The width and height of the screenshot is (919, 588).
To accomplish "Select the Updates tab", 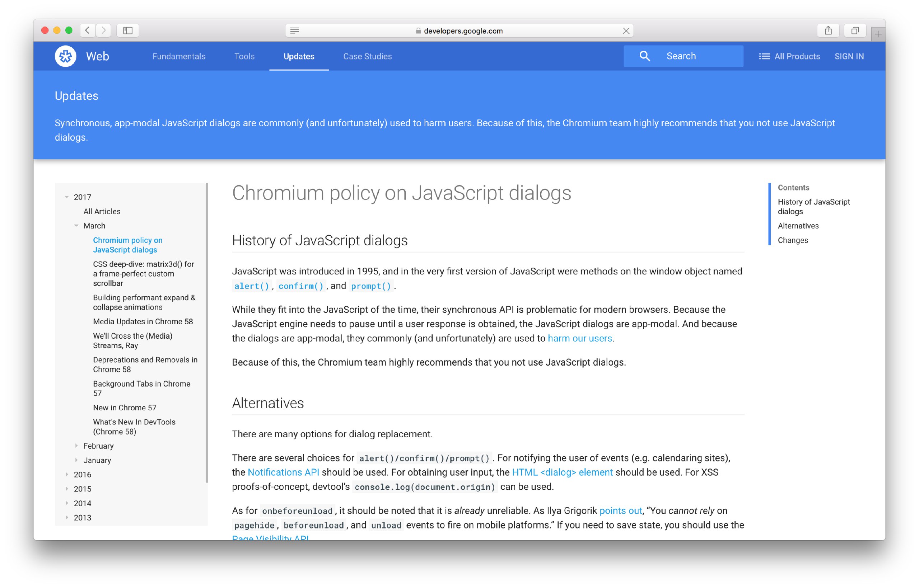I will (x=299, y=56).
